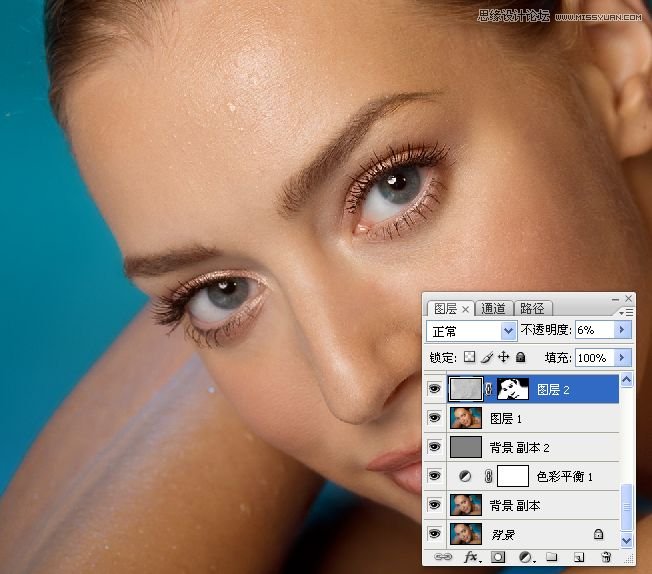Click the link layers icon at panel bottom
Screen dimensions: 652x574
(442, 557)
